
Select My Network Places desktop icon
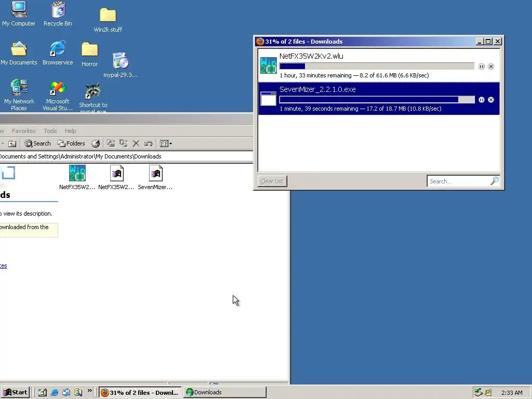pyautogui.click(x=19, y=95)
